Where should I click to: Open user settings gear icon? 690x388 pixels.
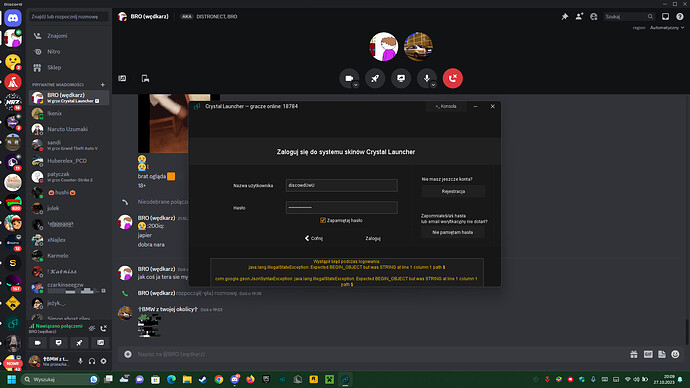103,361
